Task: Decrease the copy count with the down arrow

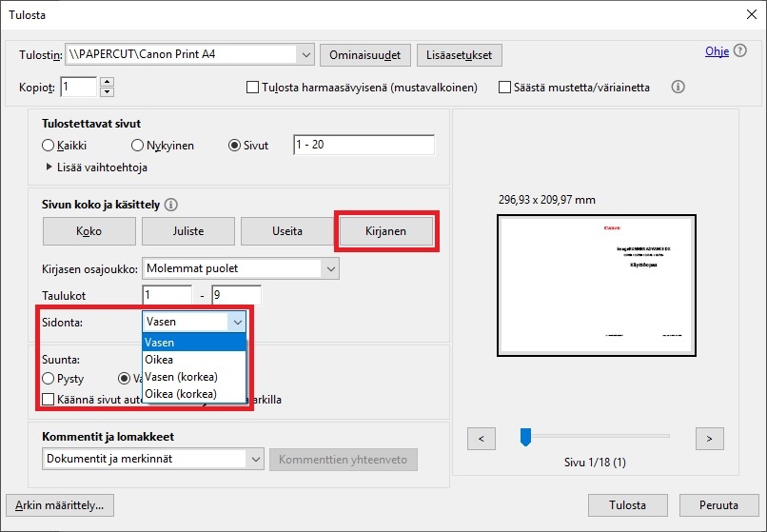Action: pyautogui.click(x=108, y=92)
